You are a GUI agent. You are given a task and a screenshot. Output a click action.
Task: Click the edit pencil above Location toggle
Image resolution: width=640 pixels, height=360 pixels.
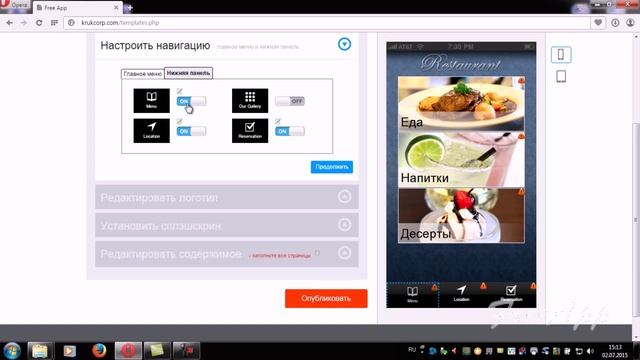[180, 121]
